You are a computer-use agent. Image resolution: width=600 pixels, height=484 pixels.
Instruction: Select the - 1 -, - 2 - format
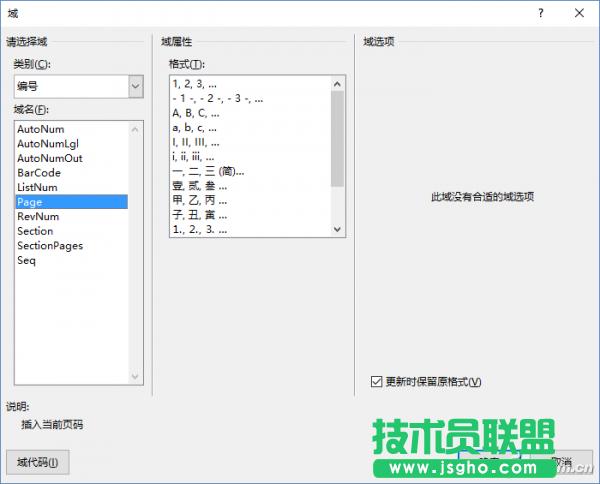tap(217, 99)
